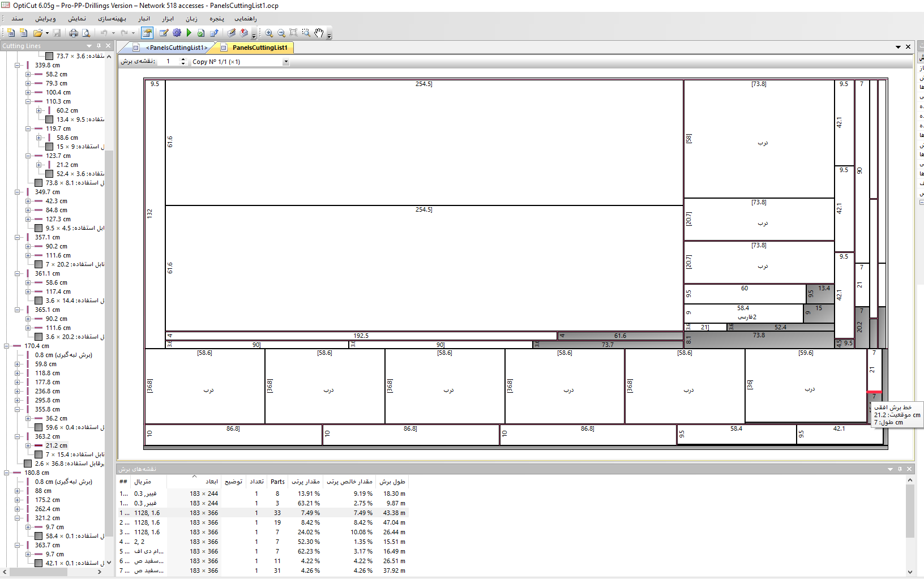The width and height of the screenshot is (924, 579).
Task: Open optimization settings with the blue gear icon
Action: [177, 33]
